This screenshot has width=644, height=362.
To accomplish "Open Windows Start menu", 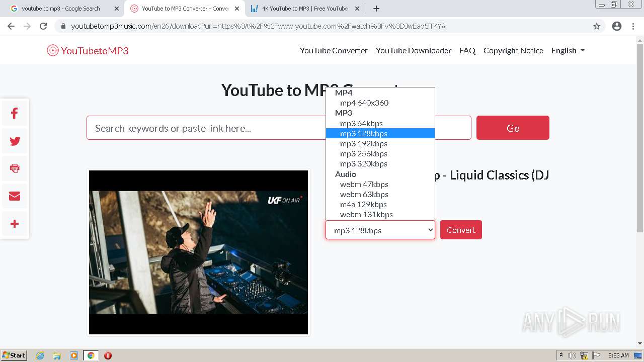I will tap(14, 355).
